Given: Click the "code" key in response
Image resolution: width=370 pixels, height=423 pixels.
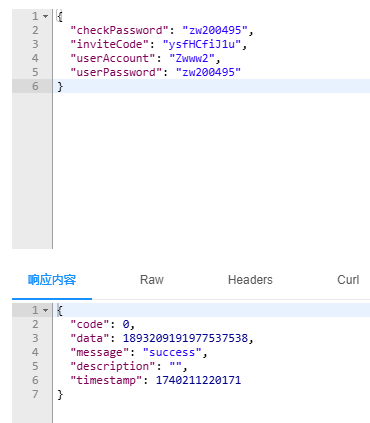Looking at the screenshot, I should point(90,324).
